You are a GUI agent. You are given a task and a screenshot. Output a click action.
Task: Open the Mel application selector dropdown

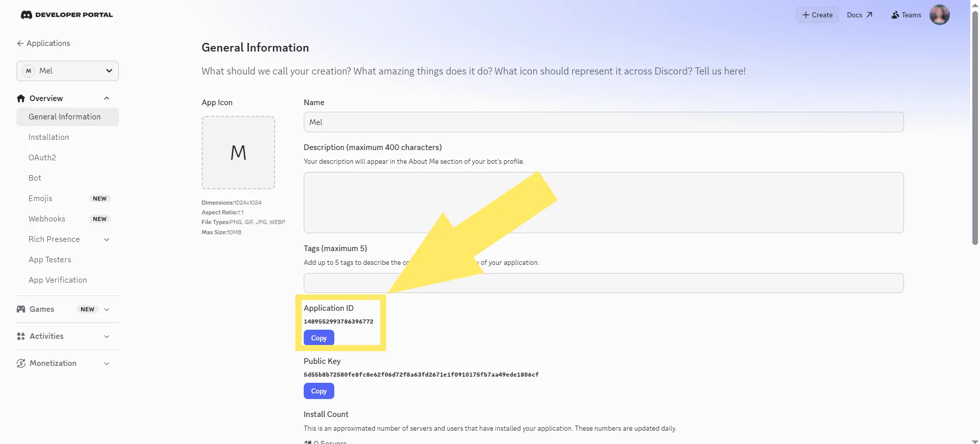[x=67, y=71]
